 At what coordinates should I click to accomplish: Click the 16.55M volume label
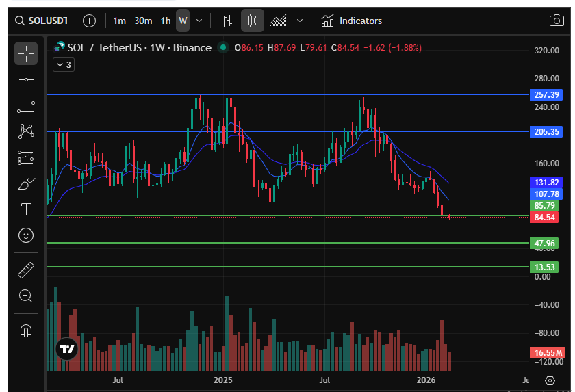point(548,353)
